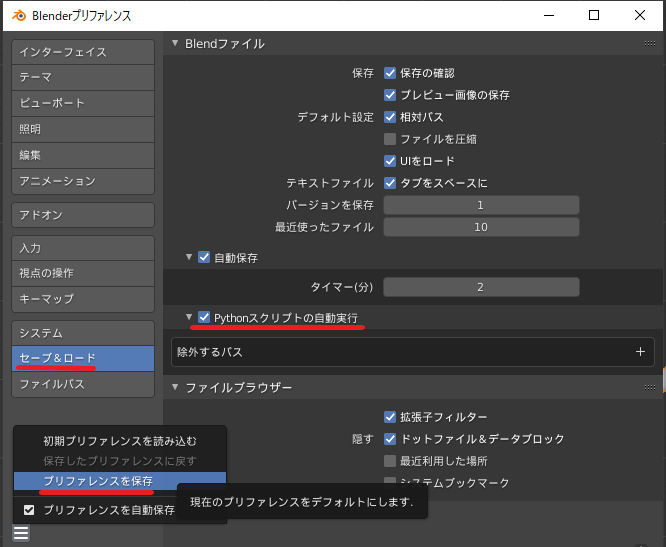Enable 最近利用した場所 checkbox

[390, 461]
